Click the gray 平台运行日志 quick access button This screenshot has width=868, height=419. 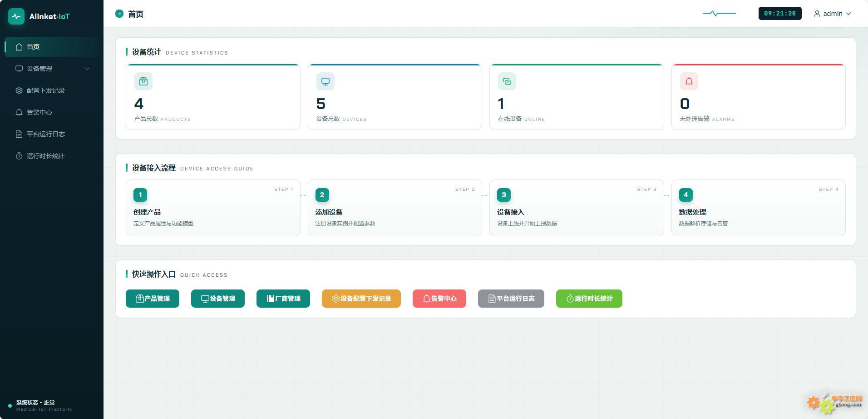[x=511, y=299]
